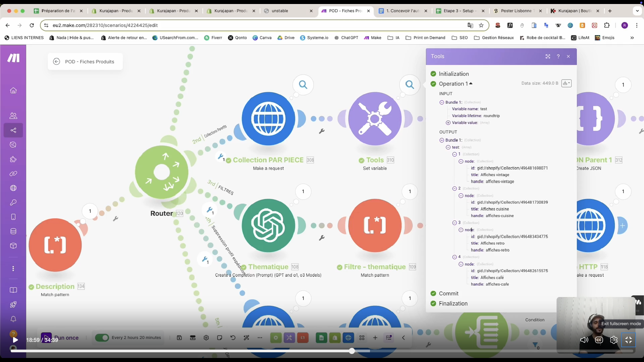644x362 pixels.
Task: Open scenario settings gear in bottom toolbar
Action: click(206, 338)
